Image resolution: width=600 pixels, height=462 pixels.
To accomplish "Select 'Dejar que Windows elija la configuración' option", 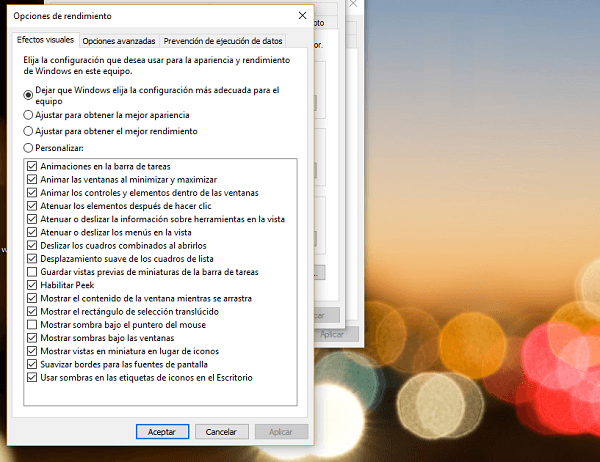I will tap(28, 91).
